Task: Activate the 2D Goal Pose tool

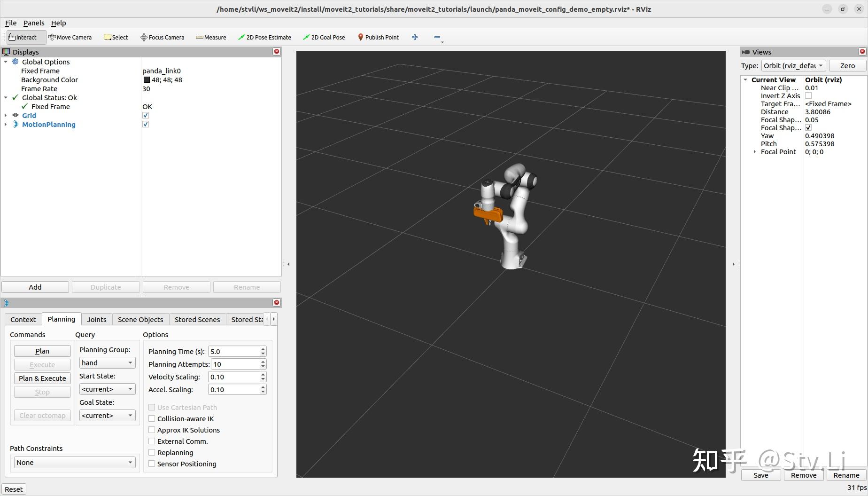Action: (324, 37)
